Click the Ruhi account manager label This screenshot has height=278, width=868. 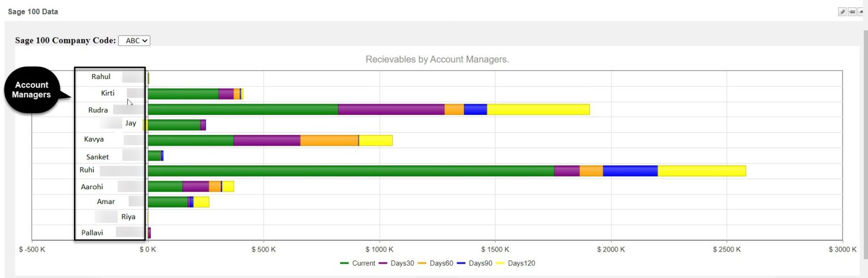point(87,170)
